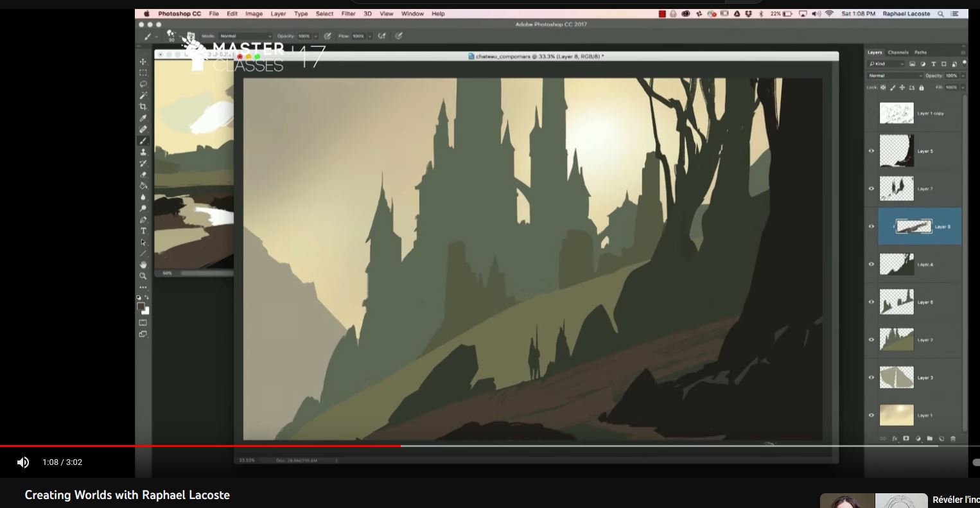Select the Magic Wand tool

click(143, 95)
